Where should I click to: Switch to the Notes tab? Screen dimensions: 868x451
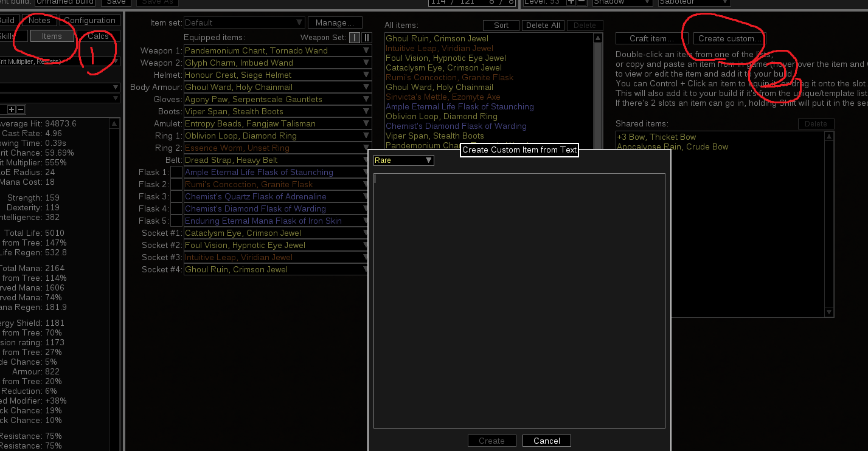click(40, 20)
